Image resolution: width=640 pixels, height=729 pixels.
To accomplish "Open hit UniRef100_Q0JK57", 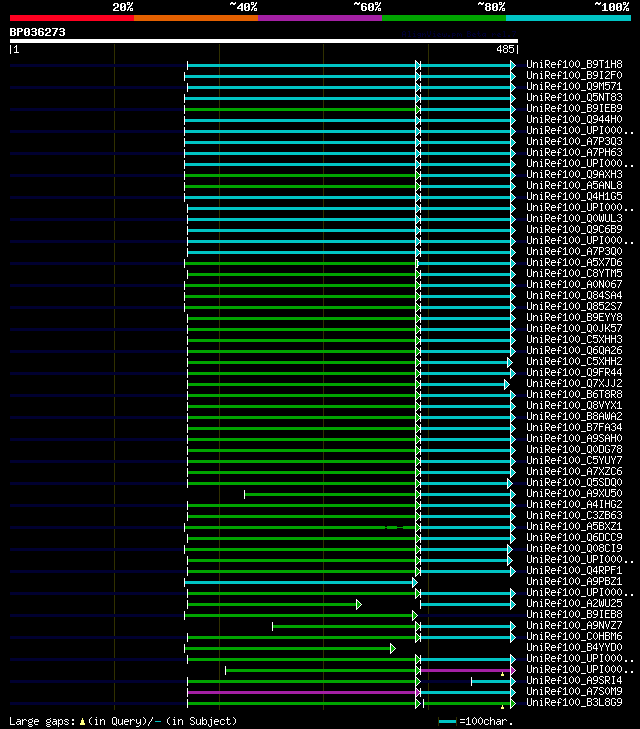I will tap(574, 328).
